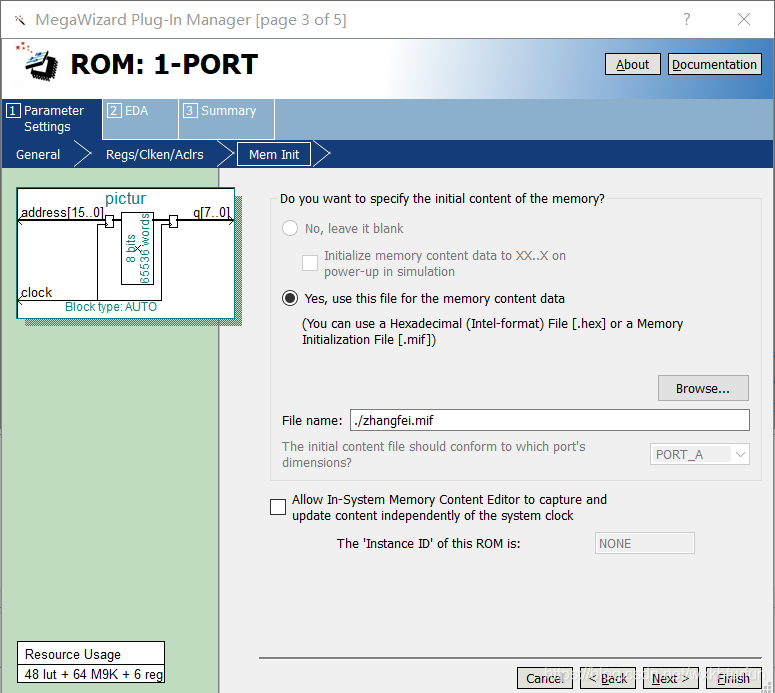Go to the General page
Viewport: 775px width, 693px height.
tap(38, 154)
